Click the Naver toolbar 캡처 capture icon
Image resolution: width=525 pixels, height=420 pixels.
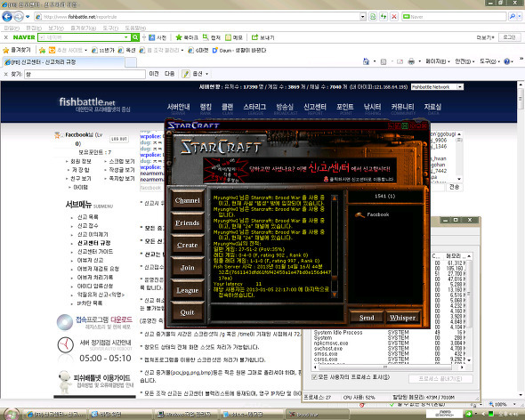(206, 37)
